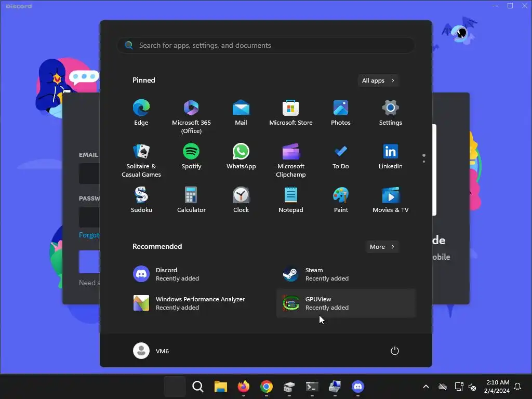Launch Spotify from the Start menu
The width and height of the screenshot is (532, 399).
click(x=191, y=157)
